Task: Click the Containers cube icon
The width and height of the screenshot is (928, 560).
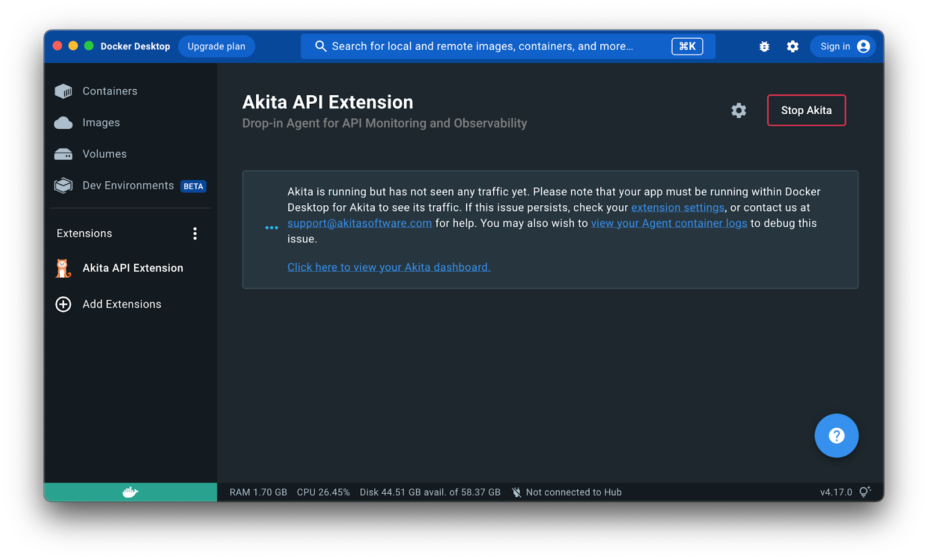Action: [63, 91]
